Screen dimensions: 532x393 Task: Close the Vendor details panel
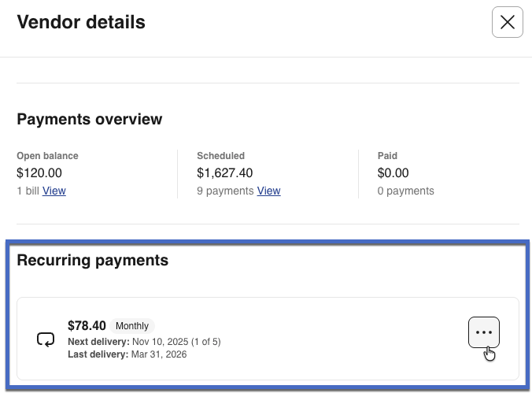[x=508, y=23]
